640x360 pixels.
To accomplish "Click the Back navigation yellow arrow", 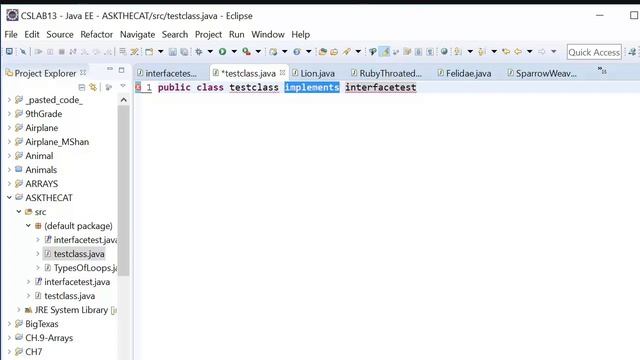I will pyautogui.click(x=518, y=51).
